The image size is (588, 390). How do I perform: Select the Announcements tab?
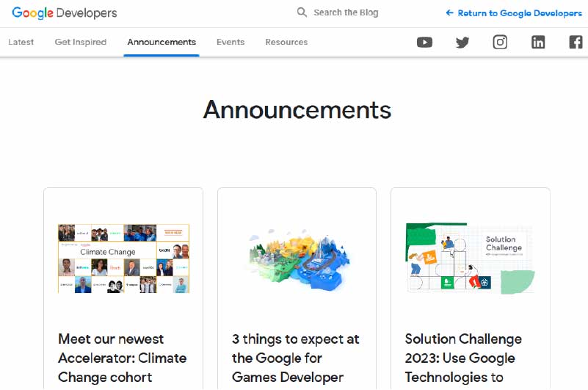click(x=161, y=42)
